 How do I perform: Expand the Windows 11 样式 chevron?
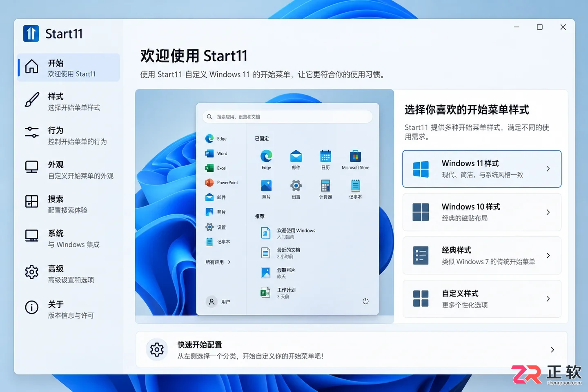pyautogui.click(x=548, y=169)
